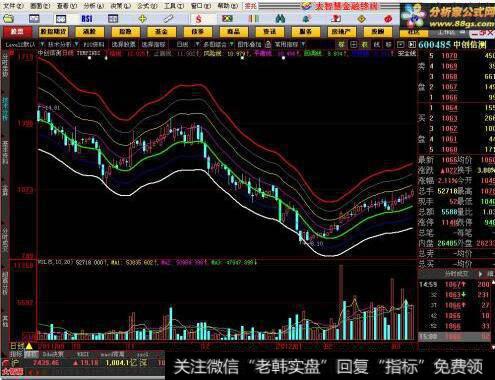Click the open-folder toolbar icon

[9, 19]
